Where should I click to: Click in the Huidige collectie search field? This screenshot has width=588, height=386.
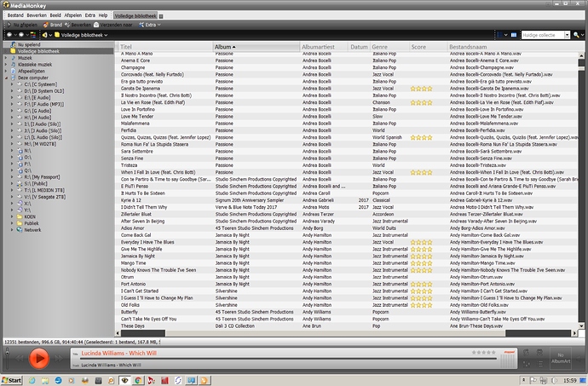pos(542,35)
